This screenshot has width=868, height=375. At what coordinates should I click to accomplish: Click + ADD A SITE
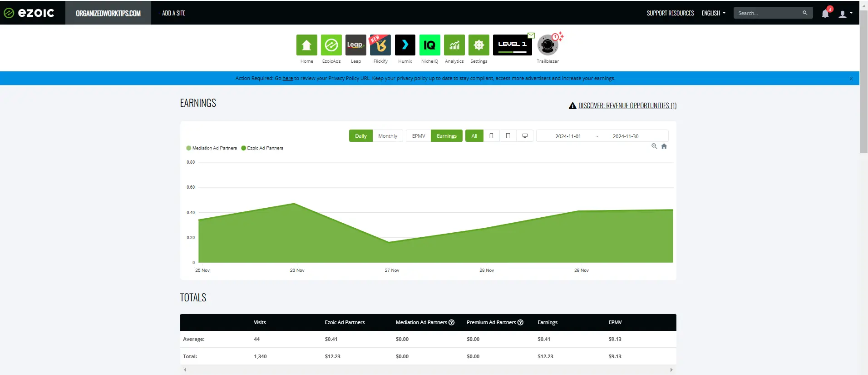coord(172,13)
